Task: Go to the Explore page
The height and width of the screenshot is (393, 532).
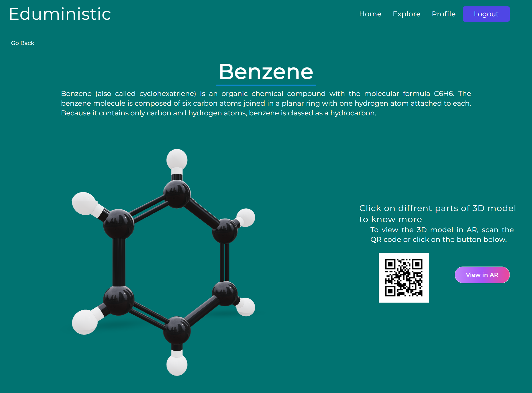Action: click(x=406, y=14)
